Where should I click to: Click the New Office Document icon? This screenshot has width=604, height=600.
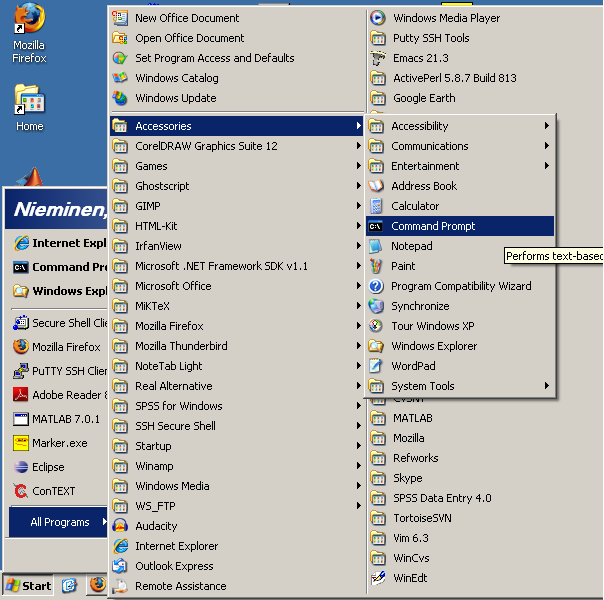(x=120, y=18)
